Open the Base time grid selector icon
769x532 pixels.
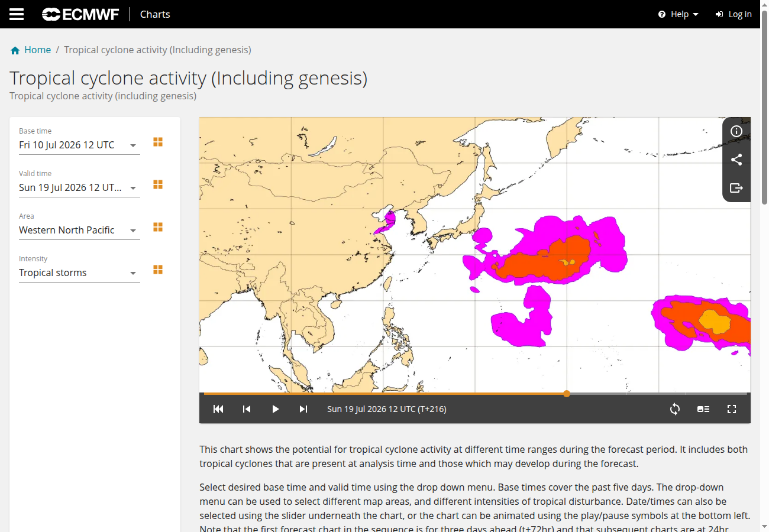point(158,142)
